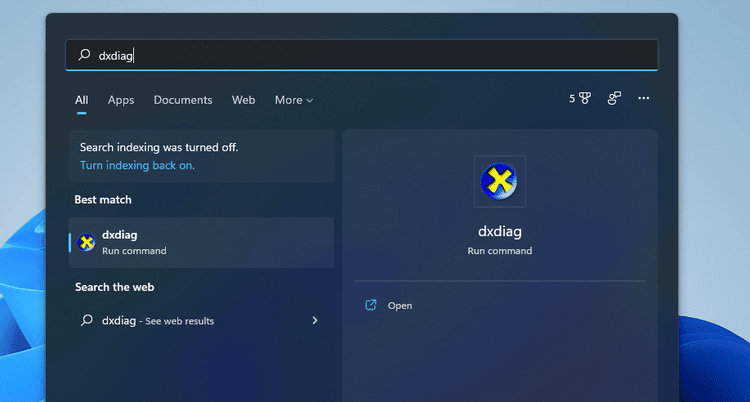Click dxdiag See web results
The width and height of the screenshot is (750, 402).
(x=201, y=321)
